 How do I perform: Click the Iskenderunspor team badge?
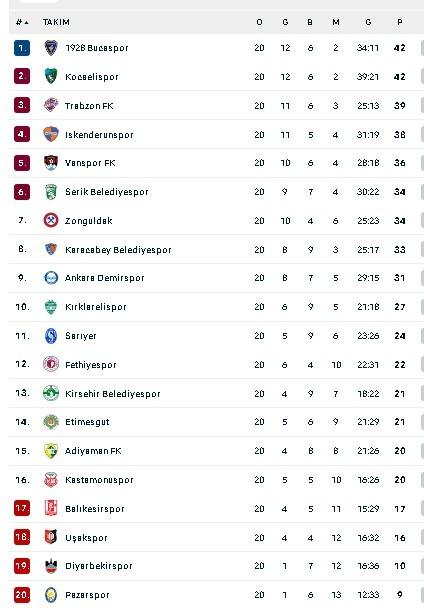point(51,134)
